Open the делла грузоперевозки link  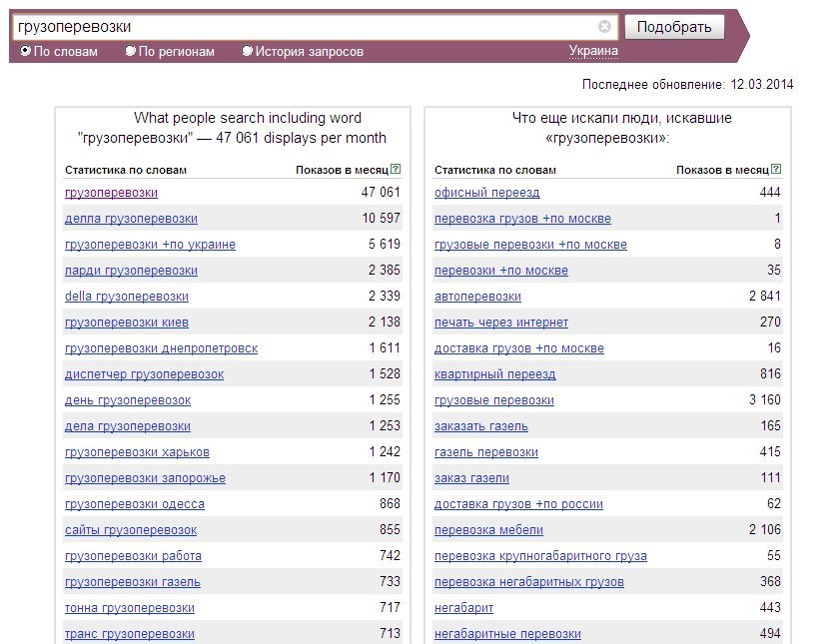tap(131, 219)
